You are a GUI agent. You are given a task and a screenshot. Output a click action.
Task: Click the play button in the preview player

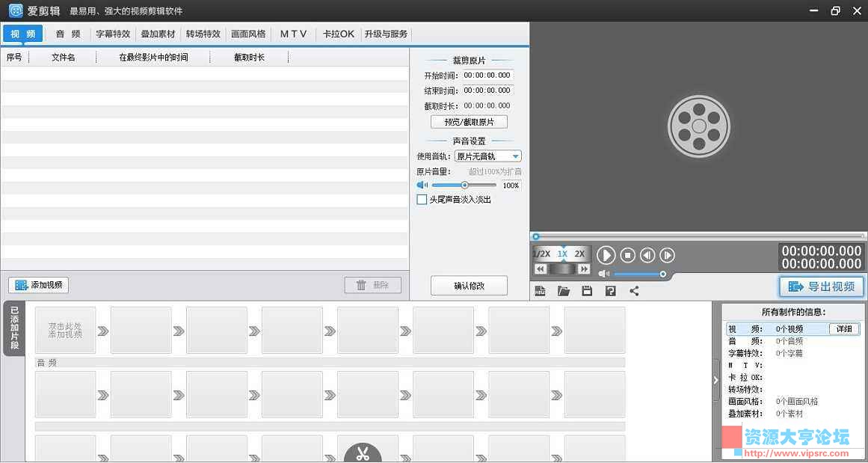click(x=606, y=255)
